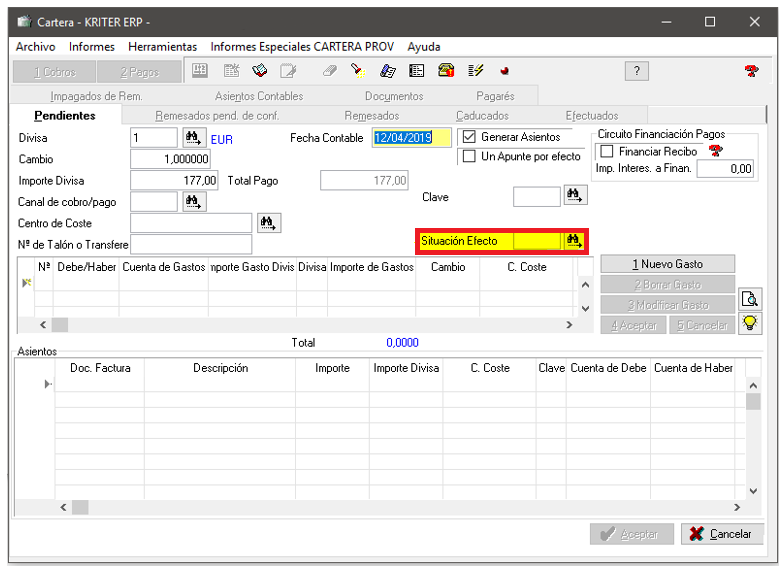
Task: Open Situación Efecto lookup binoculars icon
Action: pyautogui.click(x=574, y=241)
